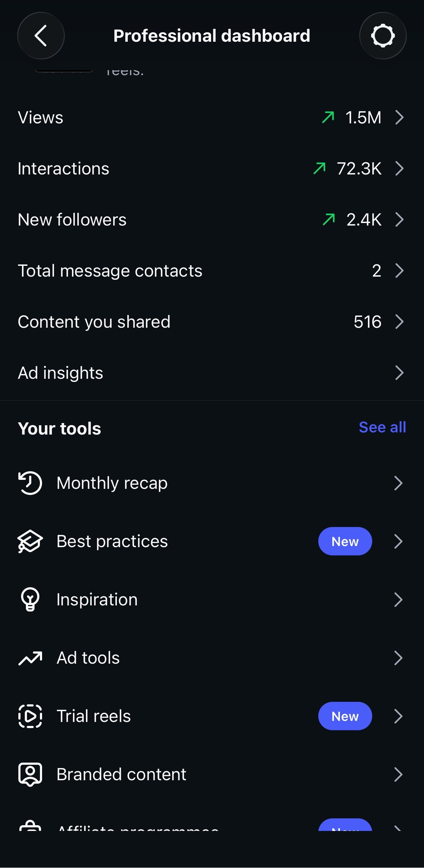Tap the Inspiration lightbulb icon
424x868 pixels.
(x=30, y=600)
